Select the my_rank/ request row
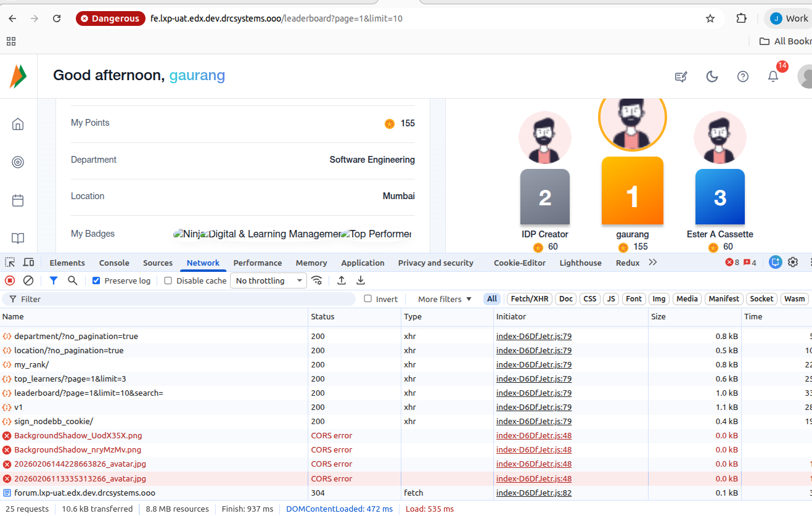This screenshot has width=812, height=516. point(406,365)
